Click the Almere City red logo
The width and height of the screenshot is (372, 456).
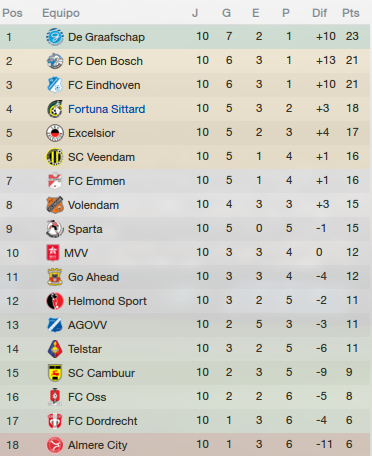click(55, 445)
